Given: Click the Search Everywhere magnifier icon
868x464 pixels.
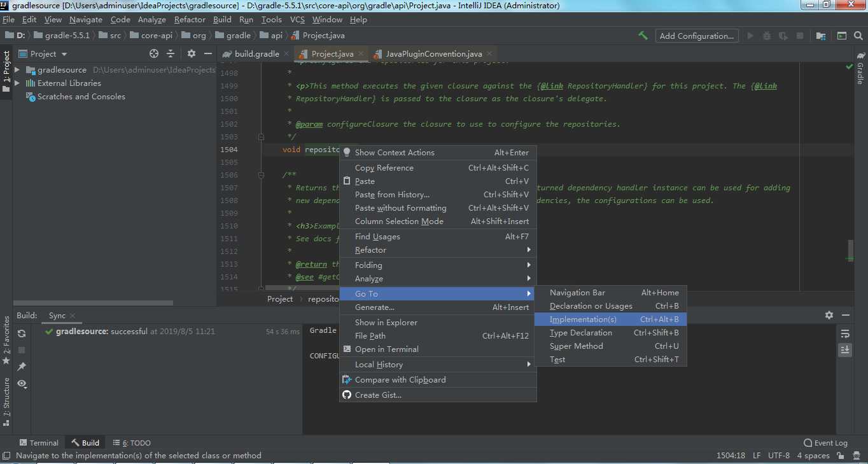Looking at the screenshot, I should tap(857, 36).
